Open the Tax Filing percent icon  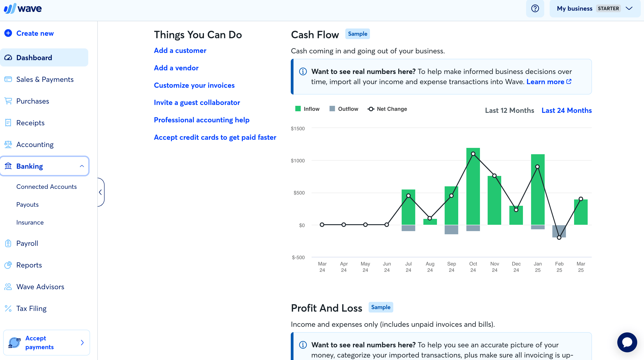8,308
